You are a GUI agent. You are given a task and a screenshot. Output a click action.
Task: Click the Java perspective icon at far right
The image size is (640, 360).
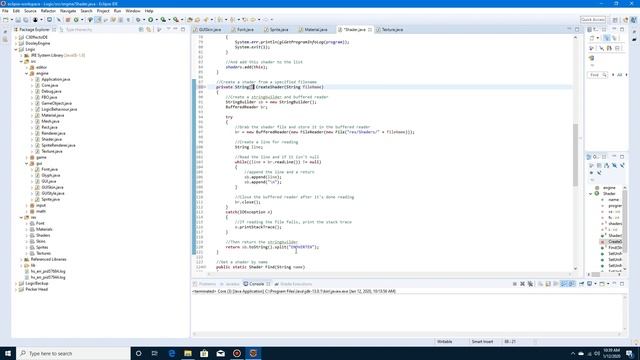(x=633, y=20)
